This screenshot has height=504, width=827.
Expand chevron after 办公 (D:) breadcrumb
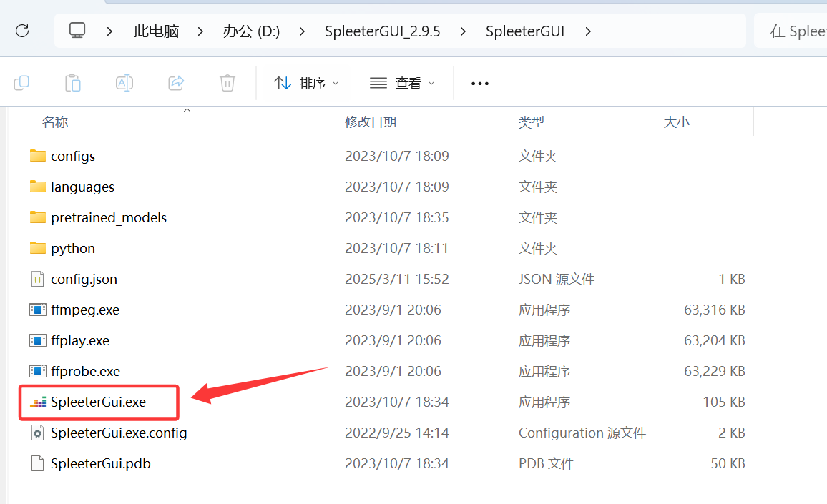[302, 31]
